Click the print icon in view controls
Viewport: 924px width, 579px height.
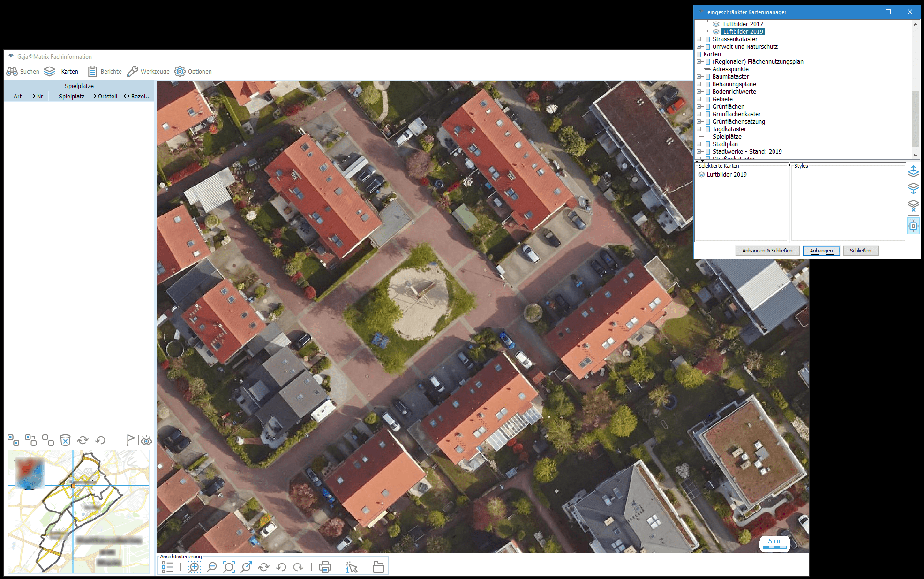click(x=325, y=567)
